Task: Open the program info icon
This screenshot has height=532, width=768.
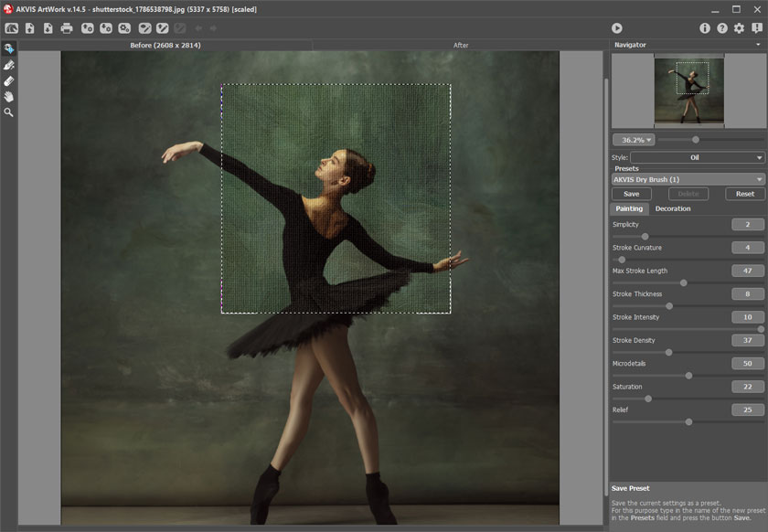Action: coord(705,28)
